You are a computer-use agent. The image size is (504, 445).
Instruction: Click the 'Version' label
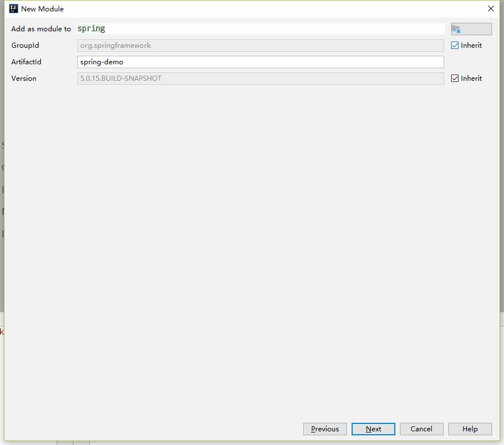24,79
